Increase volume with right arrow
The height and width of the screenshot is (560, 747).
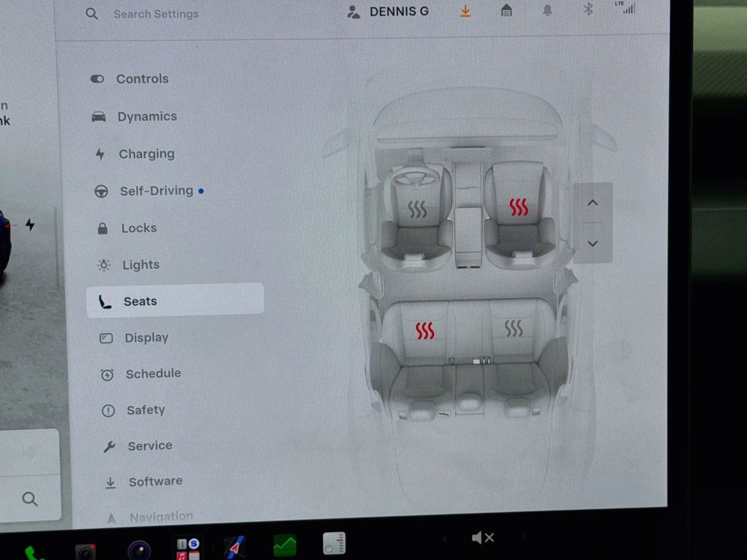(524, 537)
